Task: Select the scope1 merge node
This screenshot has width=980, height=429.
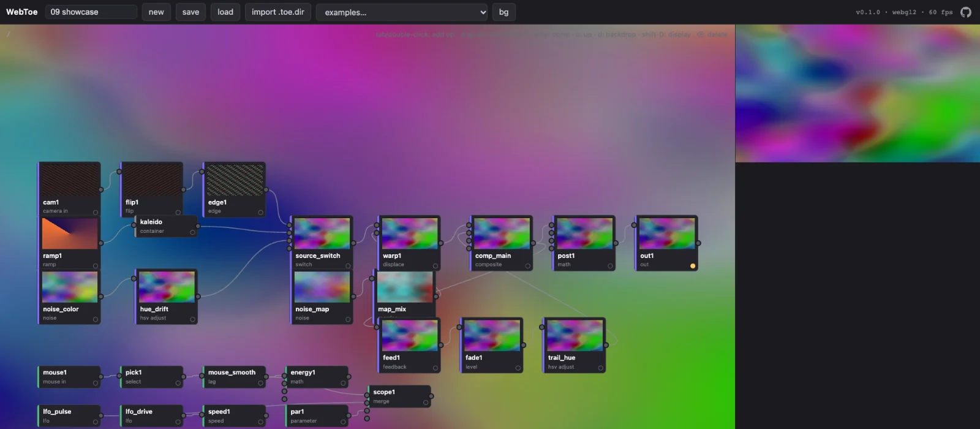Action: point(399,397)
